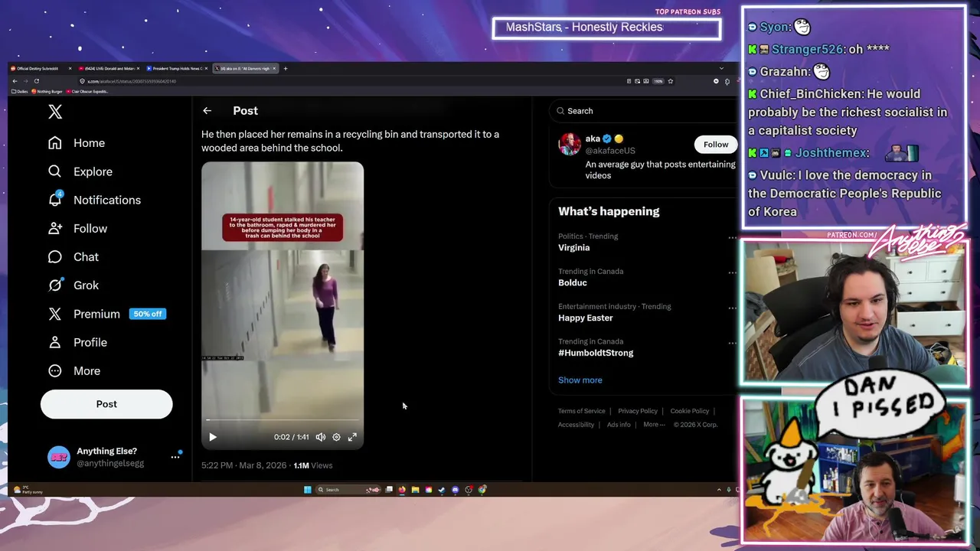Open Task View on the taskbar
The image size is (980, 551).
pyautogui.click(x=389, y=490)
